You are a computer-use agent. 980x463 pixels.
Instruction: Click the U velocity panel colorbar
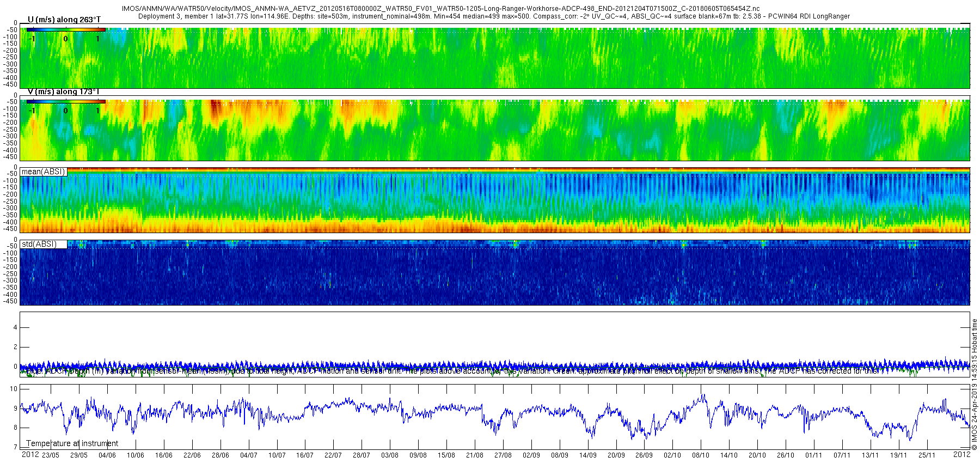pos(66,30)
